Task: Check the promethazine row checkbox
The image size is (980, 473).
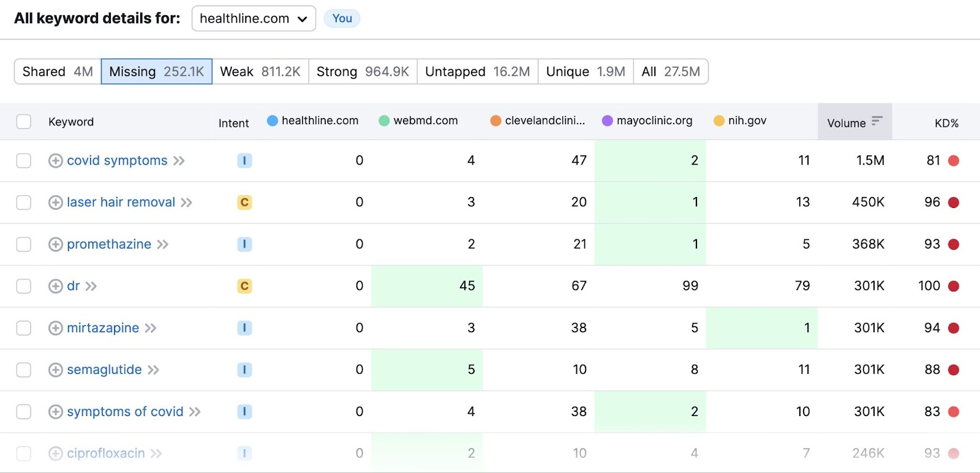Action: 24,244
